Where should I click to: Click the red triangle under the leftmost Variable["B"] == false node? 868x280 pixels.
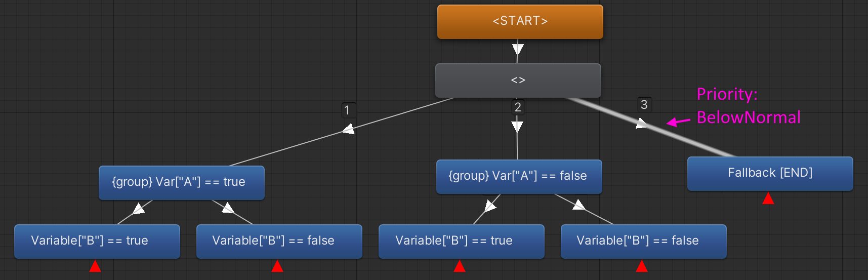click(277, 266)
